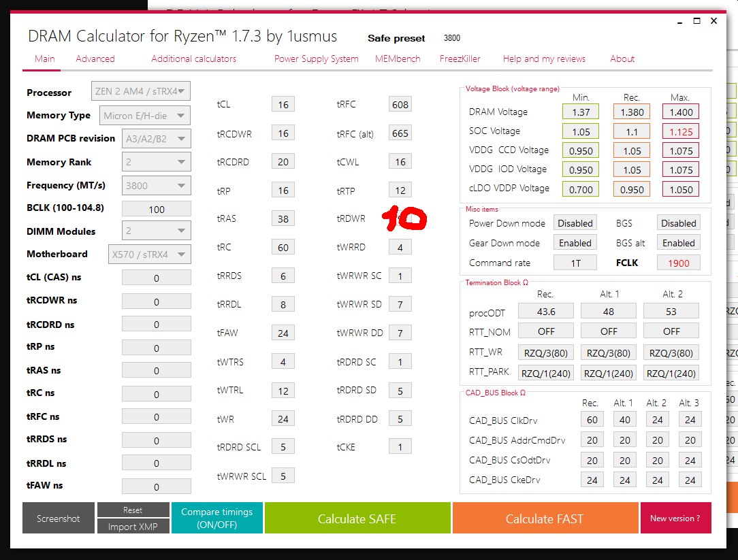Click Command rate 1T value

[x=575, y=263]
